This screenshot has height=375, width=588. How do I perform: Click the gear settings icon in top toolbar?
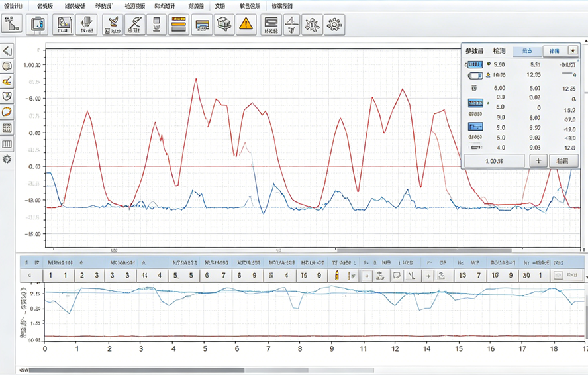pyautogui.click(x=334, y=25)
